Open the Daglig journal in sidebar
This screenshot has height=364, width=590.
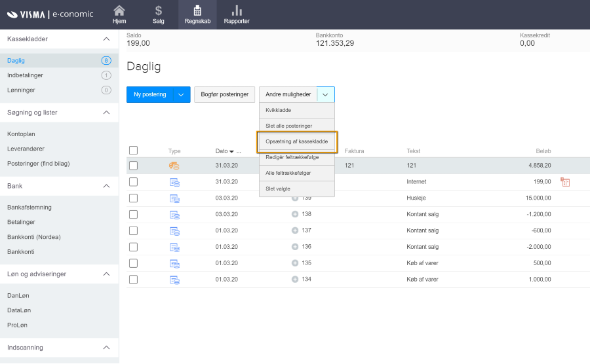[16, 60]
